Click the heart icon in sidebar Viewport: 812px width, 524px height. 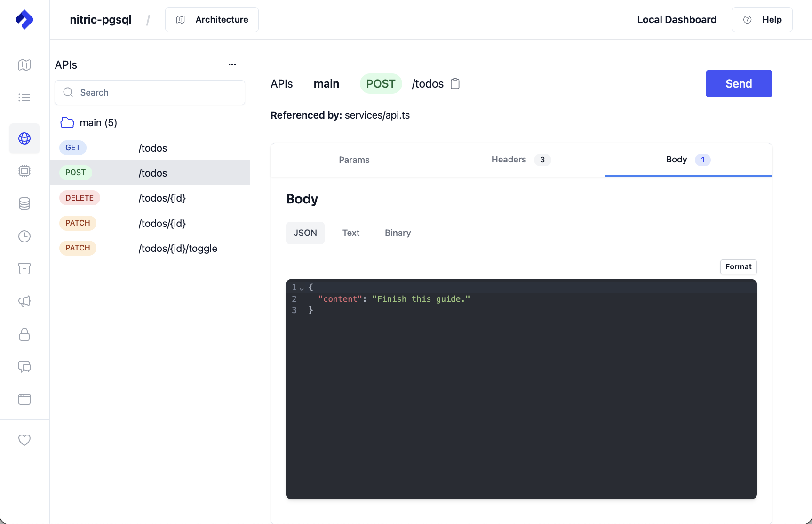[x=24, y=440]
